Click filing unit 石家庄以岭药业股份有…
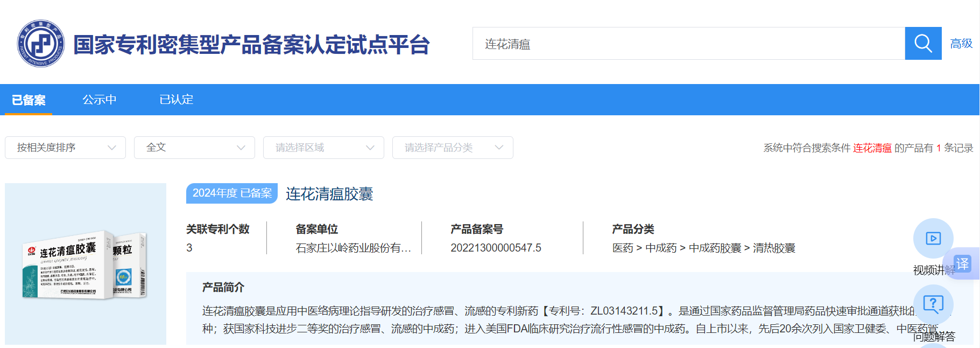Viewport: 980px width, 348px height. click(x=353, y=248)
